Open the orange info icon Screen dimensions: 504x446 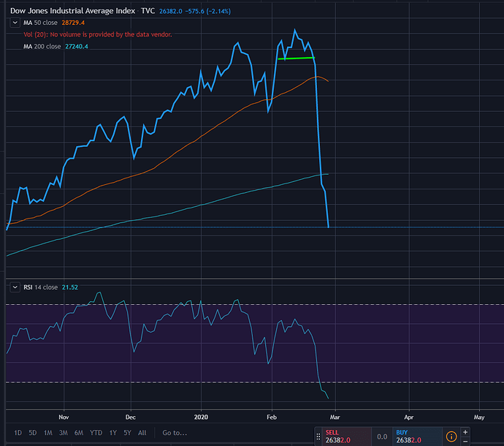point(451,436)
